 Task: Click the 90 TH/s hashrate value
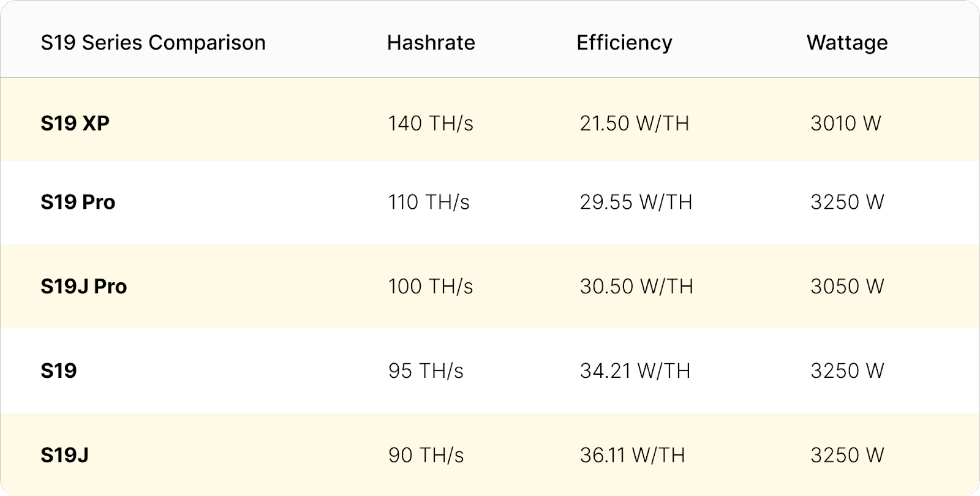tap(426, 456)
